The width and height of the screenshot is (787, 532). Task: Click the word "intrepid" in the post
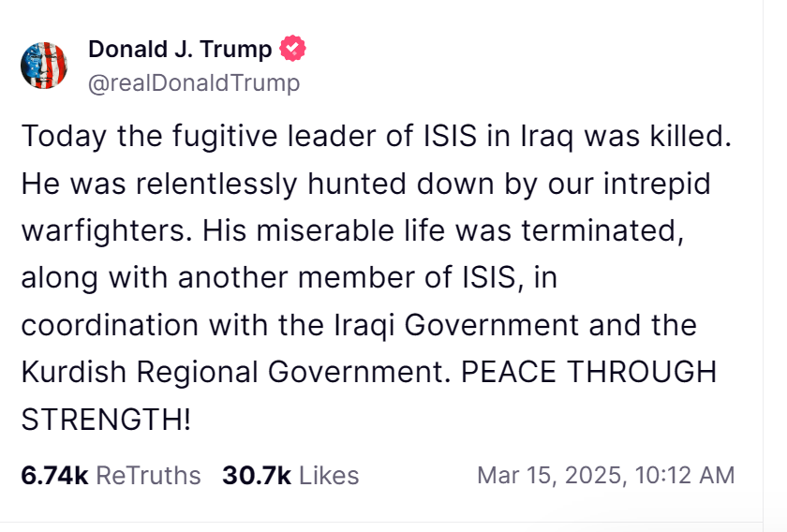(x=657, y=185)
